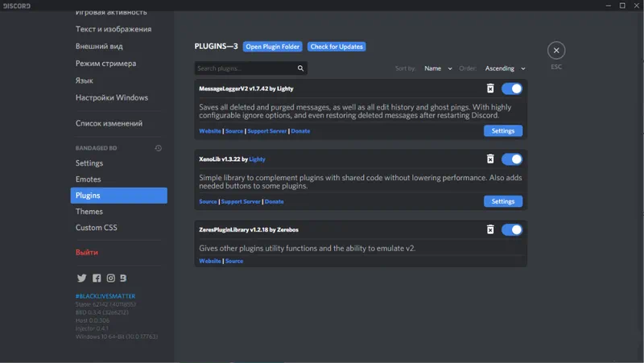Switch to the Themes section
The width and height of the screenshot is (644, 363).
click(89, 212)
